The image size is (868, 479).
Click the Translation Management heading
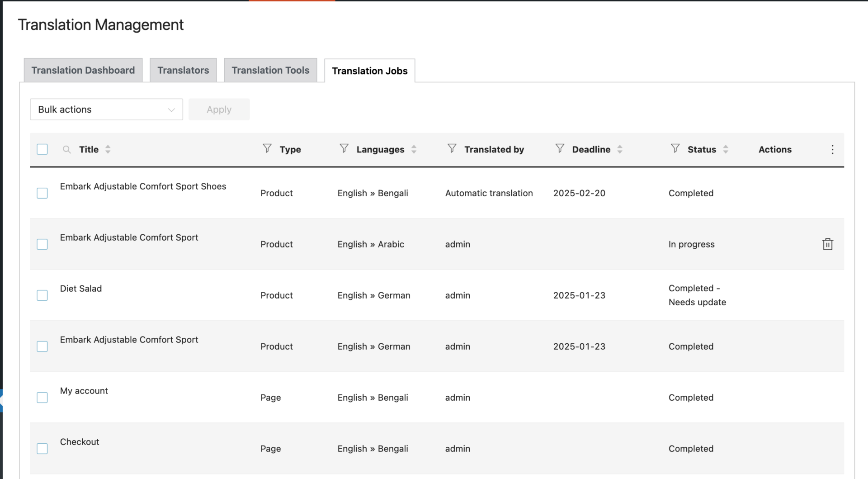point(101,24)
